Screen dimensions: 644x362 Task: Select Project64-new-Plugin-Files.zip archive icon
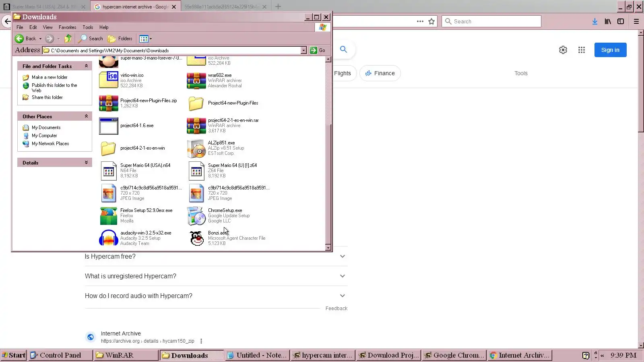point(109,103)
